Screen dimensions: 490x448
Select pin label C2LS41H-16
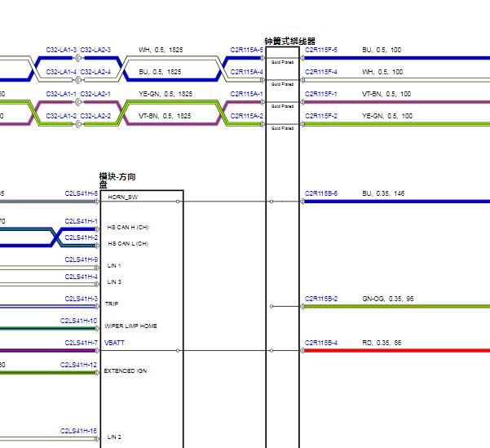pyautogui.click(x=79, y=431)
